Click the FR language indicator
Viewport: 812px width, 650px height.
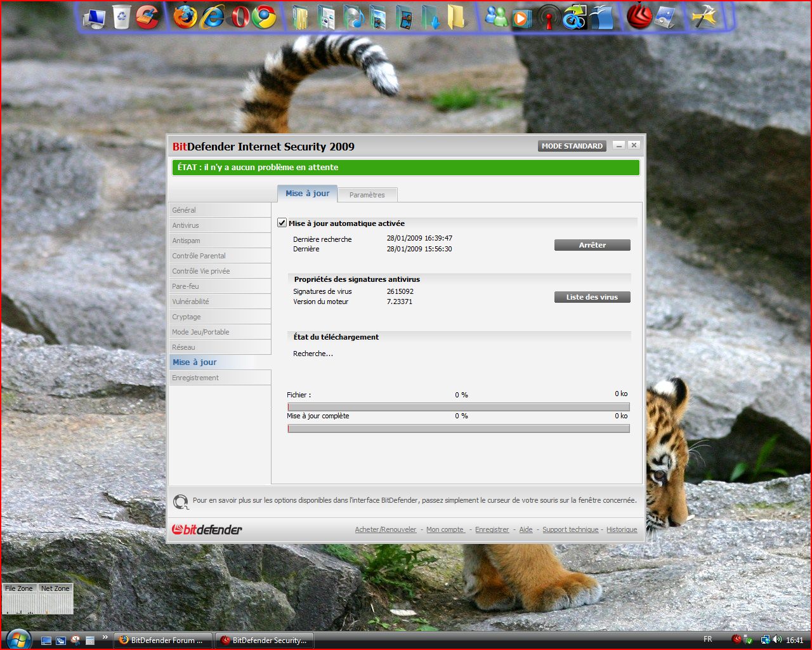[x=708, y=639]
